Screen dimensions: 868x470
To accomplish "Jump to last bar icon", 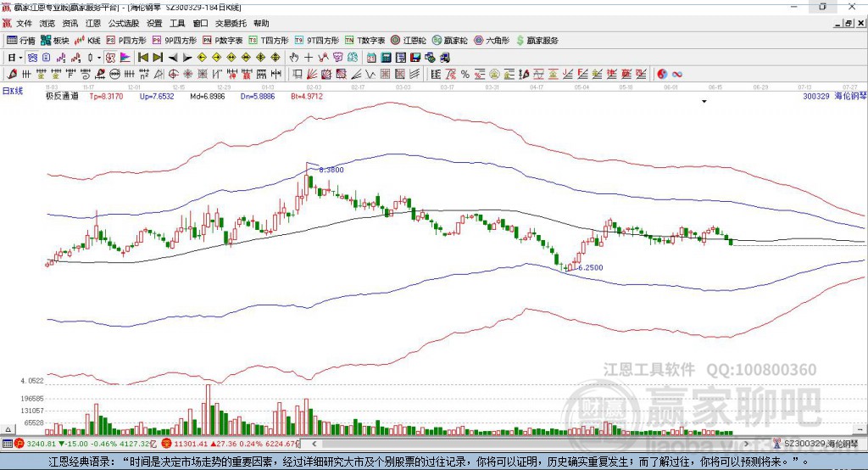I will 158,58.
